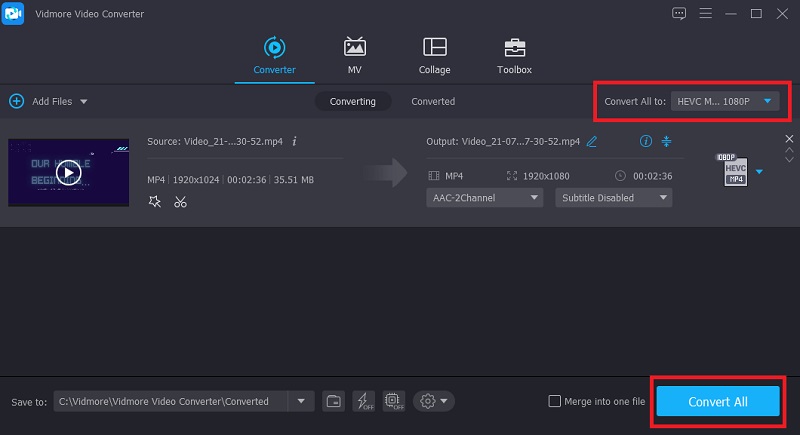Screen dimensions: 800x435
Task: Click the scissors cut icon
Action: pyautogui.click(x=180, y=202)
